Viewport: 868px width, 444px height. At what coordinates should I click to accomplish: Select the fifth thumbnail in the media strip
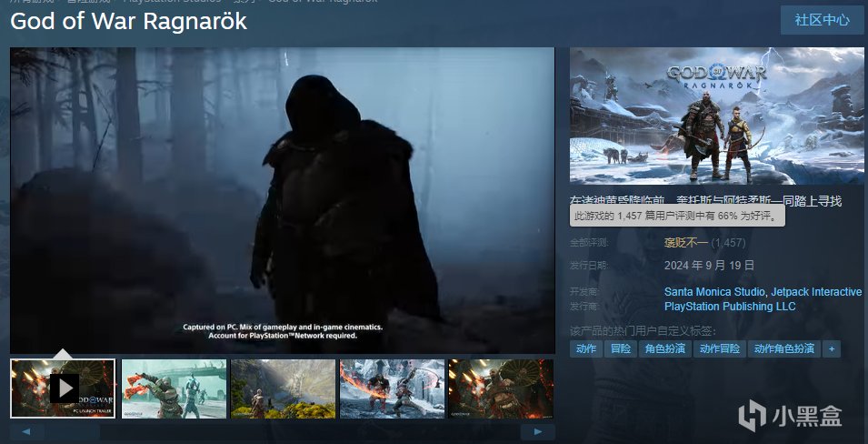[501, 388]
